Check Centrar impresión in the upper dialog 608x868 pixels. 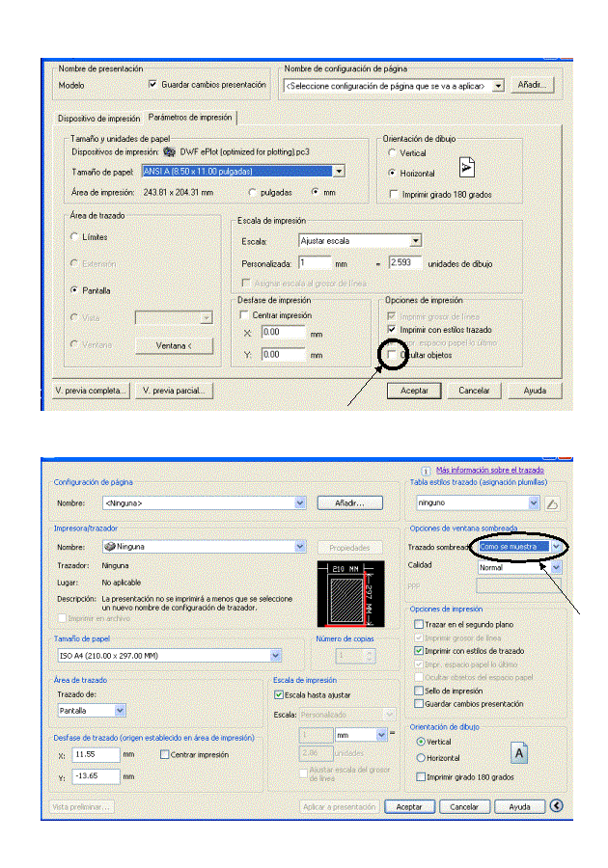click(243, 314)
